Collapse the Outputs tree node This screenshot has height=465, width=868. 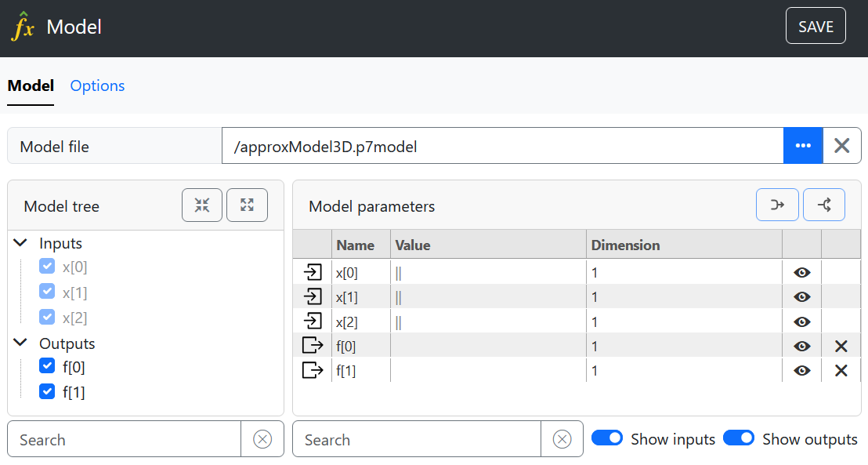20,343
